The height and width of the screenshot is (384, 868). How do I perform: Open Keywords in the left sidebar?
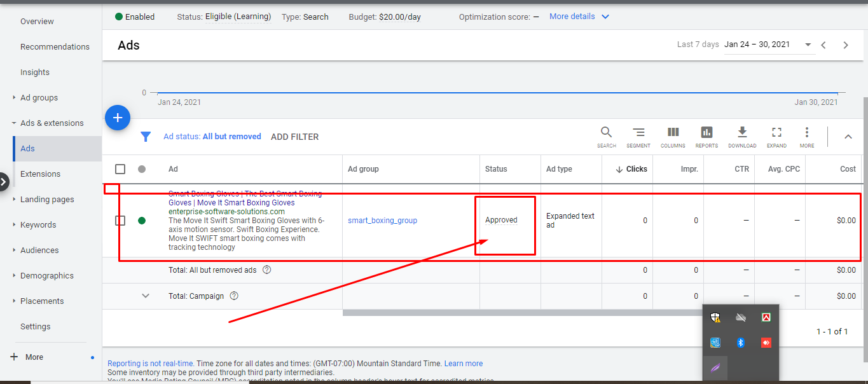(x=38, y=225)
